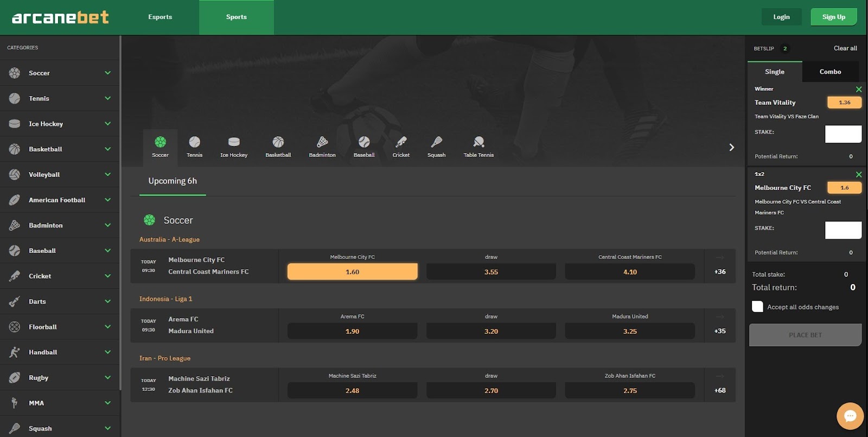Select Tennis in the sports carousel
The width and height of the screenshot is (868, 437).
(194, 147)
